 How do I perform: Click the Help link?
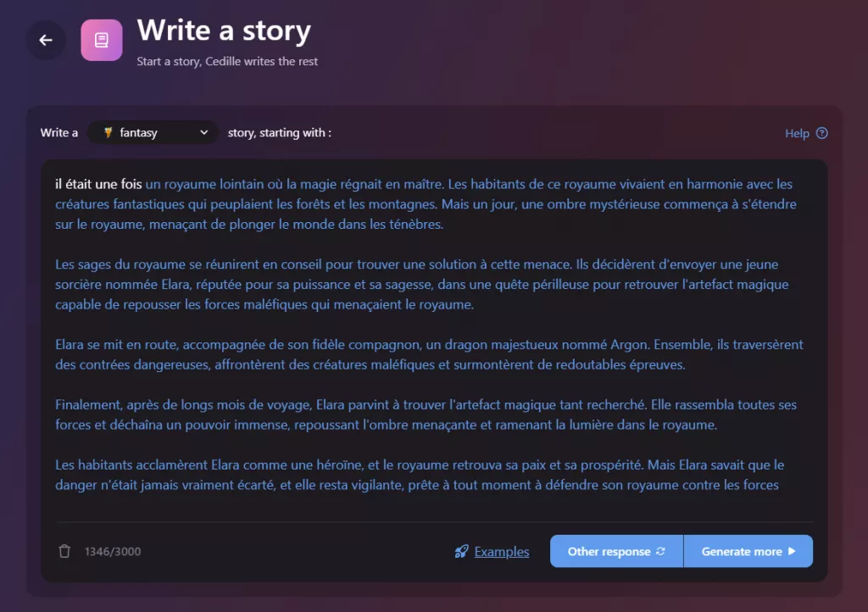[x=795, y=133]
